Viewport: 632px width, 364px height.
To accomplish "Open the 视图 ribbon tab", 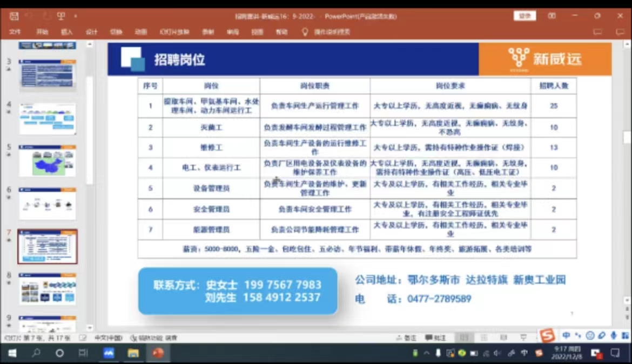I will coord(257,32).
